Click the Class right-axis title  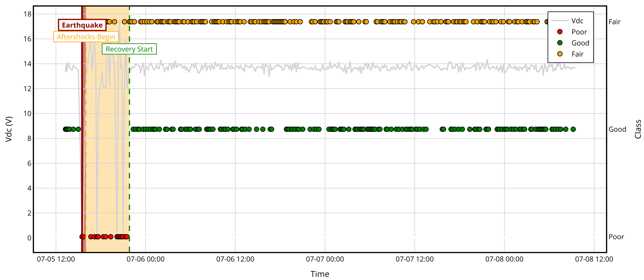[638, 129]
